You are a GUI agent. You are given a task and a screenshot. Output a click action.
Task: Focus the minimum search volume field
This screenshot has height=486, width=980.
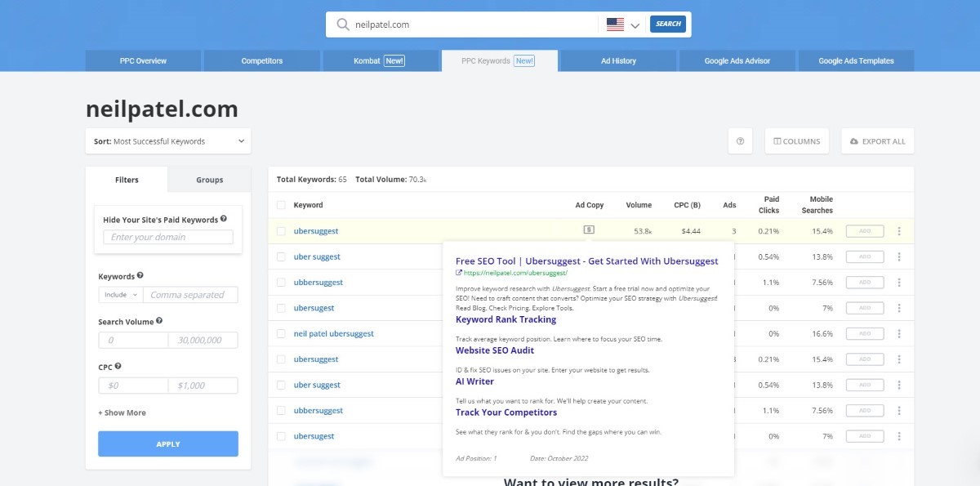coord(133,340)
